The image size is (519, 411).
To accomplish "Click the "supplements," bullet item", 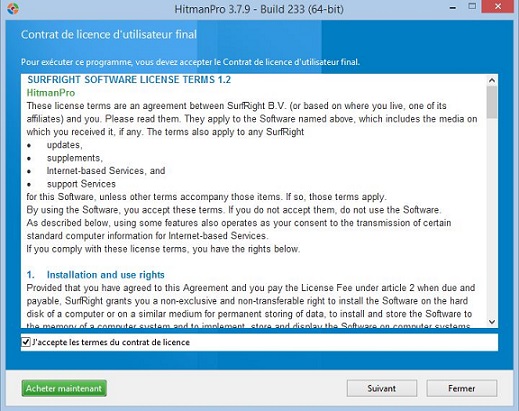I will click(75, 158).
